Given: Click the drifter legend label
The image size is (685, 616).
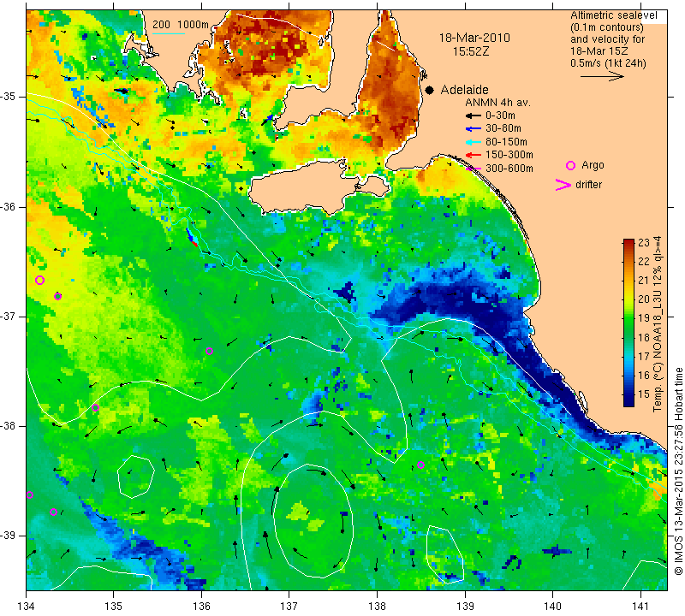Looking at the screenshot, I should click(x=588, y=185).
